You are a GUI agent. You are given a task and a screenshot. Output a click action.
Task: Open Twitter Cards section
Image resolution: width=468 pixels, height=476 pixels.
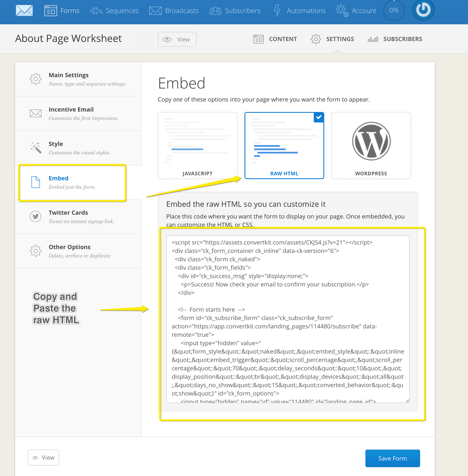(x=78, y=217)
